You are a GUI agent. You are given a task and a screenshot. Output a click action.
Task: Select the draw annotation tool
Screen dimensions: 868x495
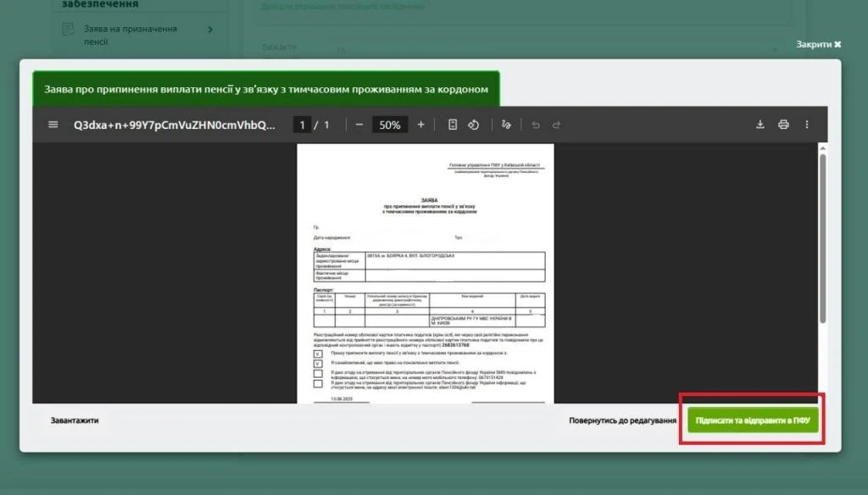pos(506,125)
